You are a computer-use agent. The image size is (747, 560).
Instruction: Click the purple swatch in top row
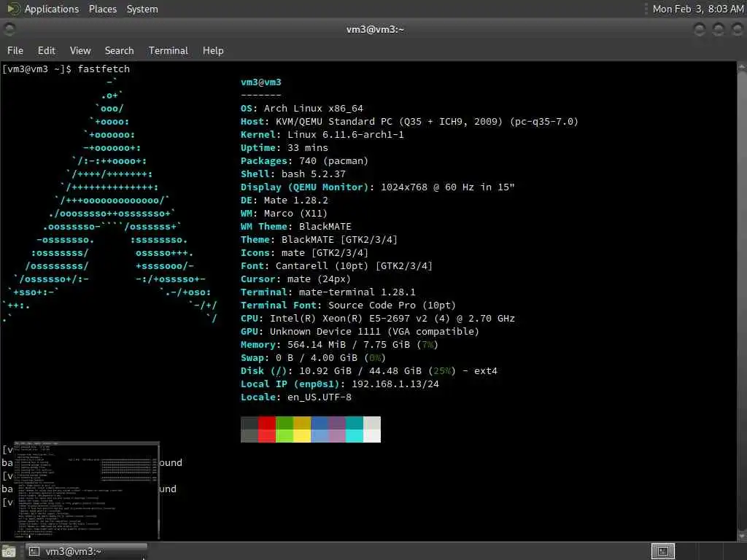(x=337, y=423)
